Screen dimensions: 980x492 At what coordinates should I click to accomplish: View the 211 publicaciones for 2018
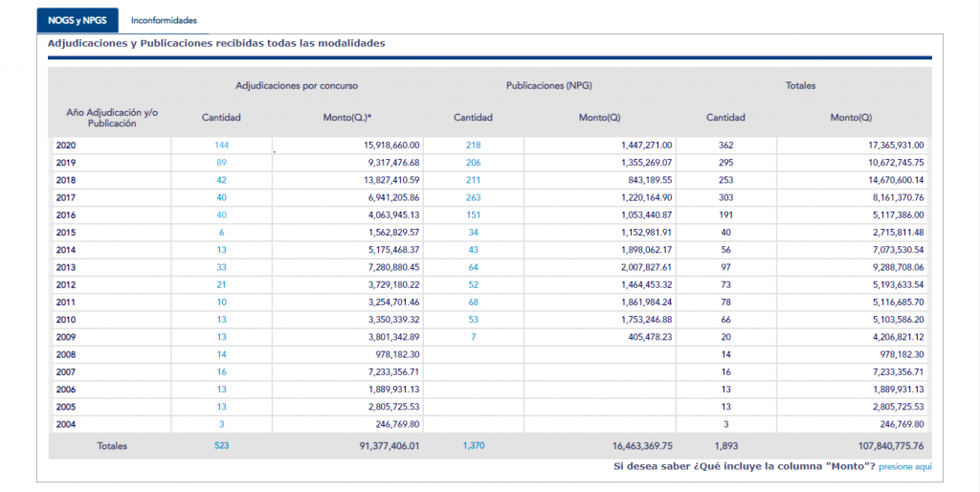coord(473,180)
